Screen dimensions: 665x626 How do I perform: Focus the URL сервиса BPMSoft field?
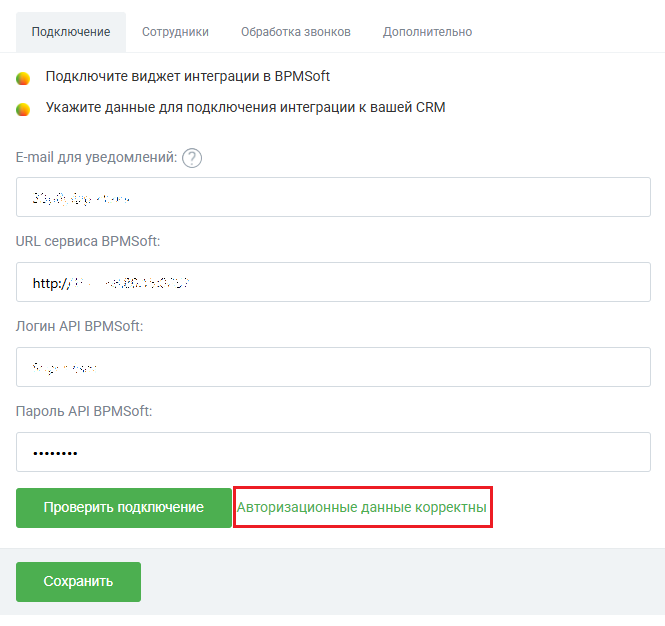pos(333,282)
